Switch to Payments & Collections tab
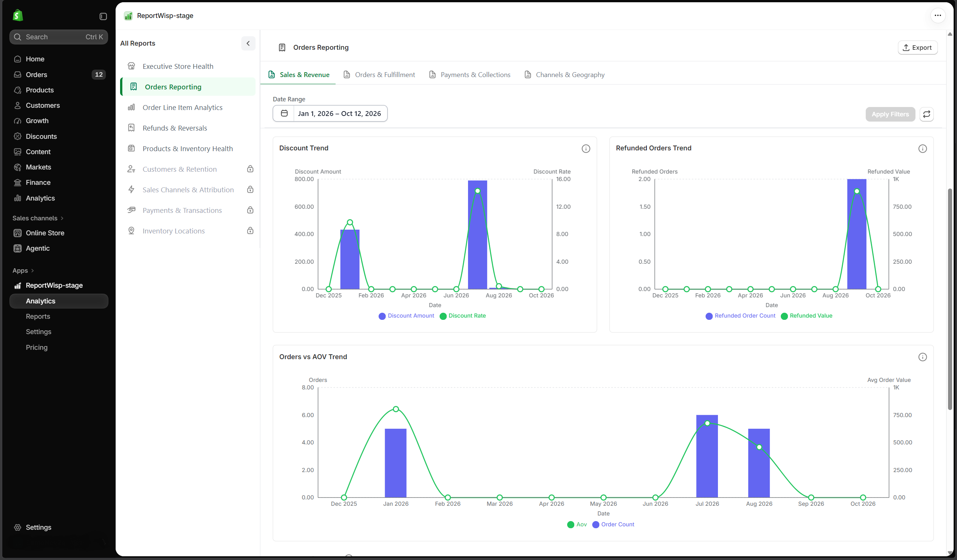 (470, 75)
